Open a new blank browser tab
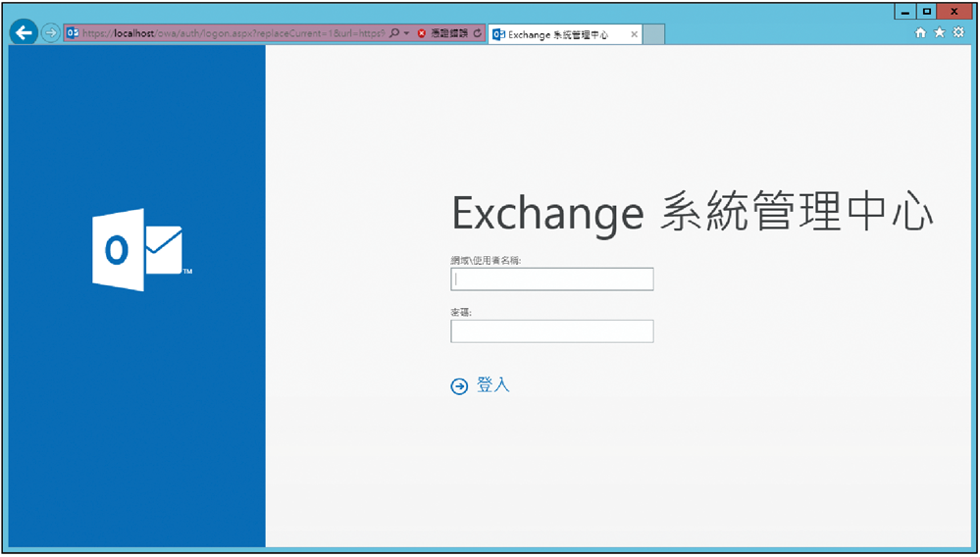980x557 pixels. [653, 35]
